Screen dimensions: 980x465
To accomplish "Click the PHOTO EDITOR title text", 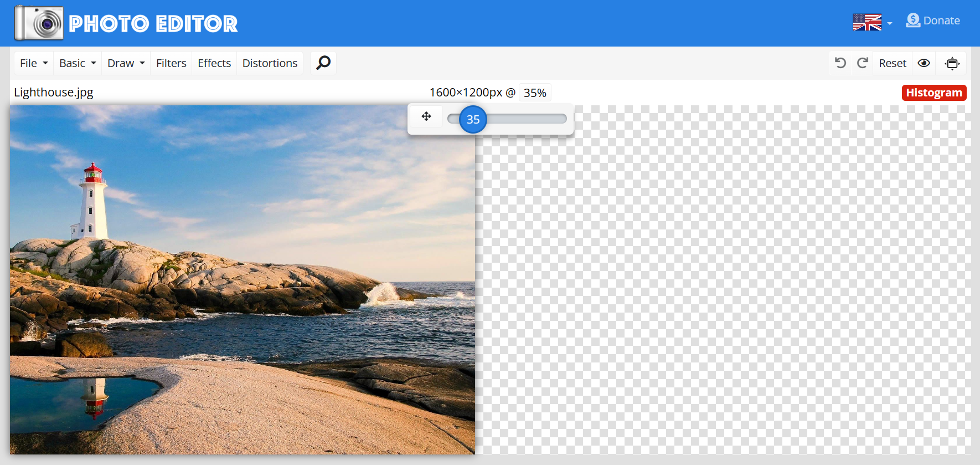I will pos(153,24).
